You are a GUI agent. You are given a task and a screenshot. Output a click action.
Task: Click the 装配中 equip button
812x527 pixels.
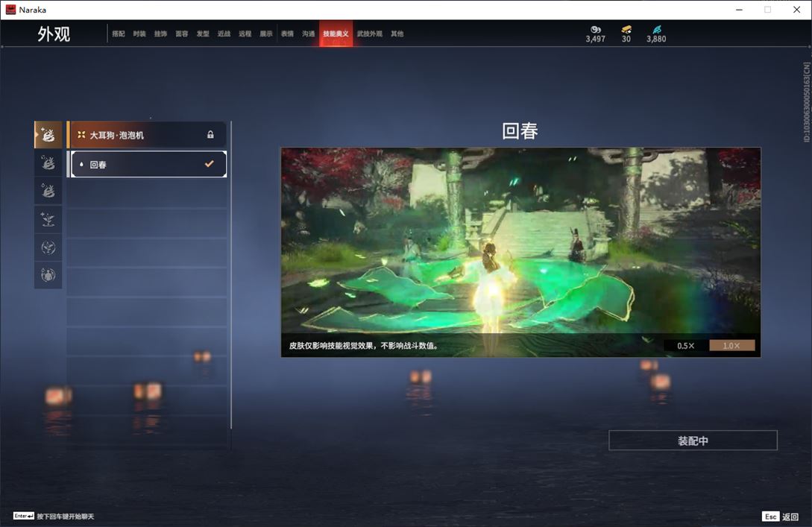[693, 441]
